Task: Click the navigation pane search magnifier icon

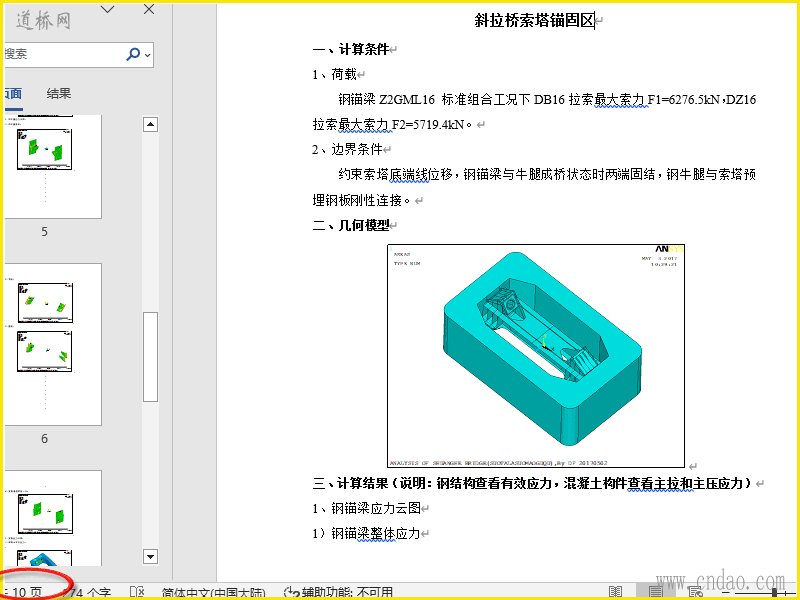Action: click(x=133, y=54)
